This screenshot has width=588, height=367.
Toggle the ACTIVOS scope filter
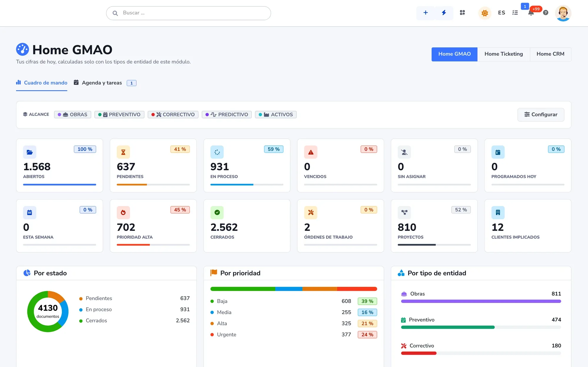(x=276, y=115)
